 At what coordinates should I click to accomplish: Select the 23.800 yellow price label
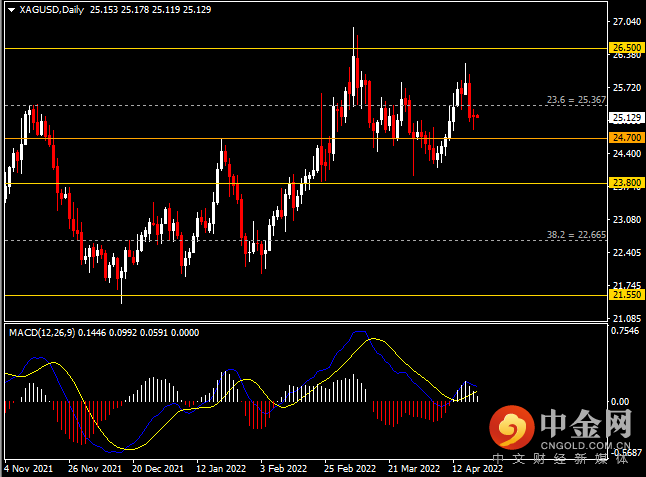point(626,182)
